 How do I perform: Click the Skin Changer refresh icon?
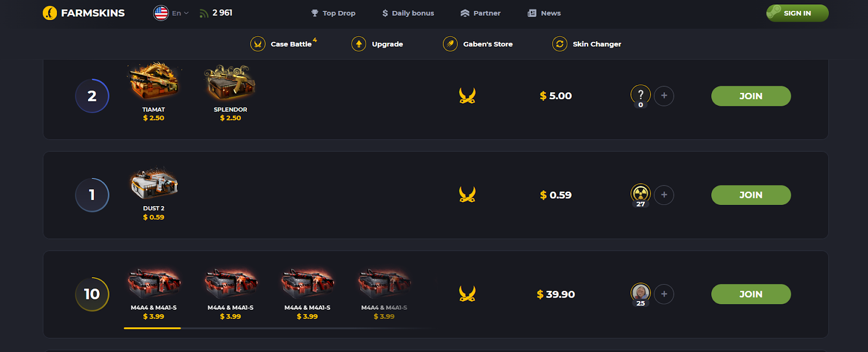click(x=560, y=44)
